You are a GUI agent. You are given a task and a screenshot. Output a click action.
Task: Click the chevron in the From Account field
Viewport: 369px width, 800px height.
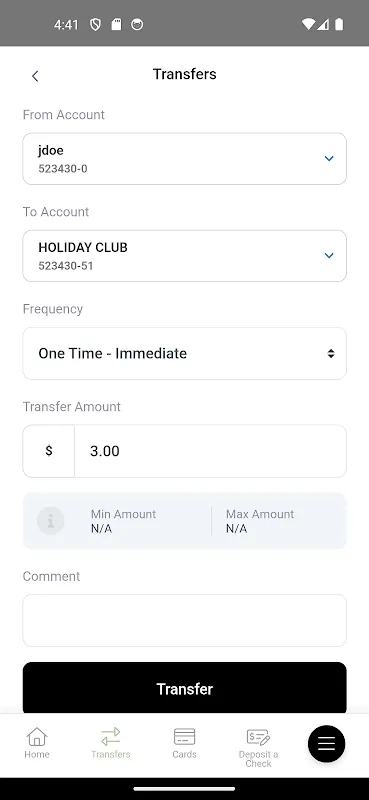[329, 159]
